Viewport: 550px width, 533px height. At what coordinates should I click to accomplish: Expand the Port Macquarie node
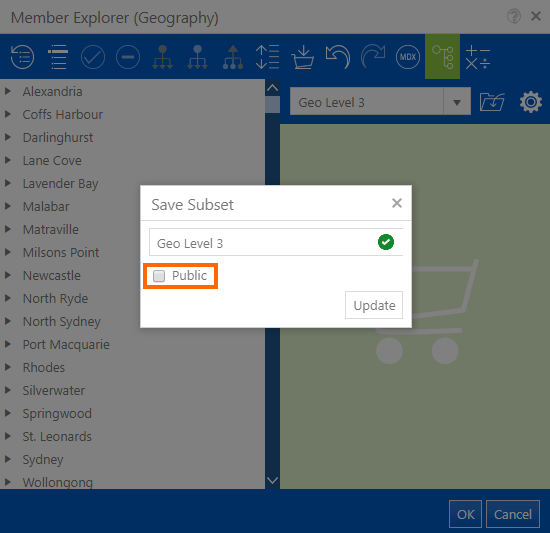click(8, 344)
